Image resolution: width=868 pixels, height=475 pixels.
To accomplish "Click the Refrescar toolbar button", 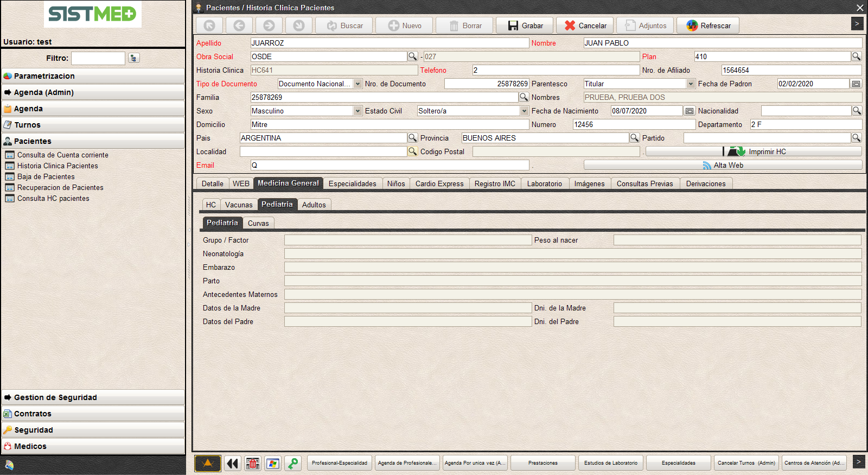I will coord(708,26).
